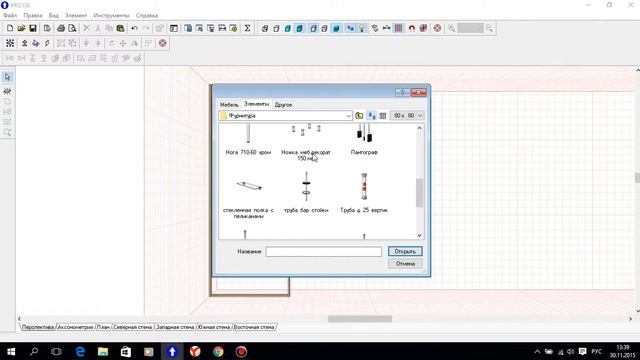Screen dimensions: 640x360
Task: Switch to the Элементы tab in dialog
Action: click(256, 104)
